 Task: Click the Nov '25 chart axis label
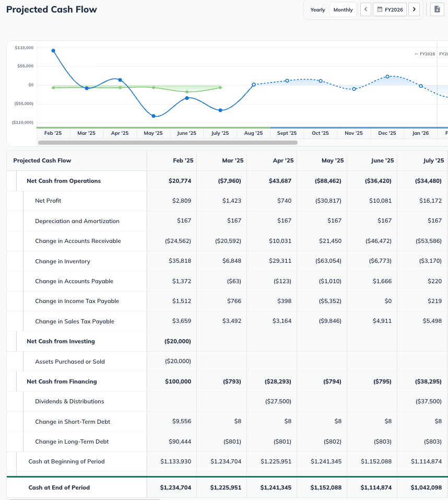353,133
